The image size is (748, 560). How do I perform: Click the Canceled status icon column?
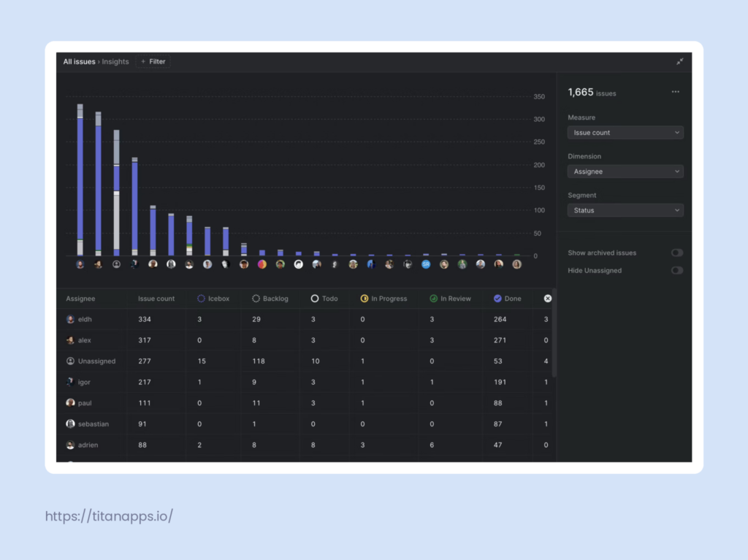[x=548, y=299]
